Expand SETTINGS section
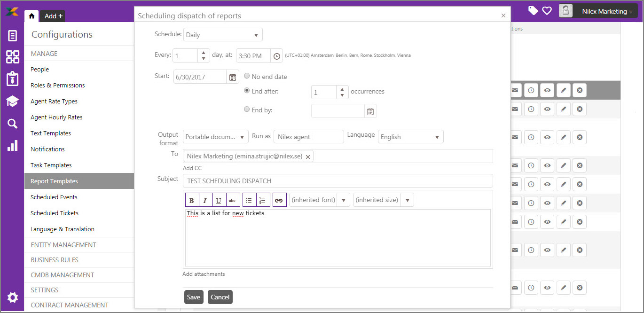Image resolution: width=644 pixels, height=313 pixels. click(x=79, y=290)
